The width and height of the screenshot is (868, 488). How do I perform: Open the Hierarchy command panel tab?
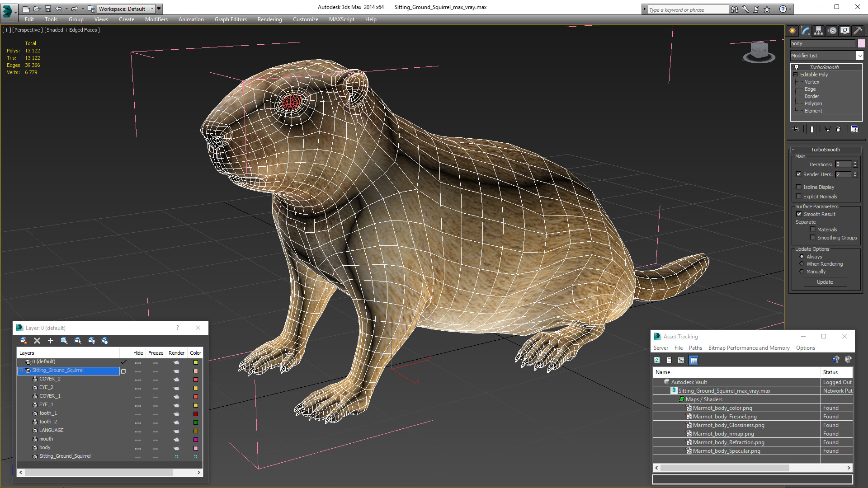[x=819, y=31]
